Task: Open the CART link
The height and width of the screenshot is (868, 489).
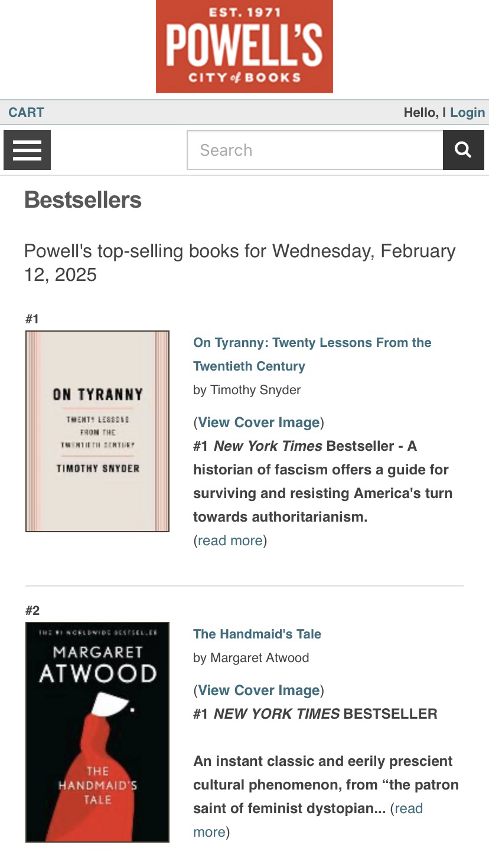Action: pos(26,112)
